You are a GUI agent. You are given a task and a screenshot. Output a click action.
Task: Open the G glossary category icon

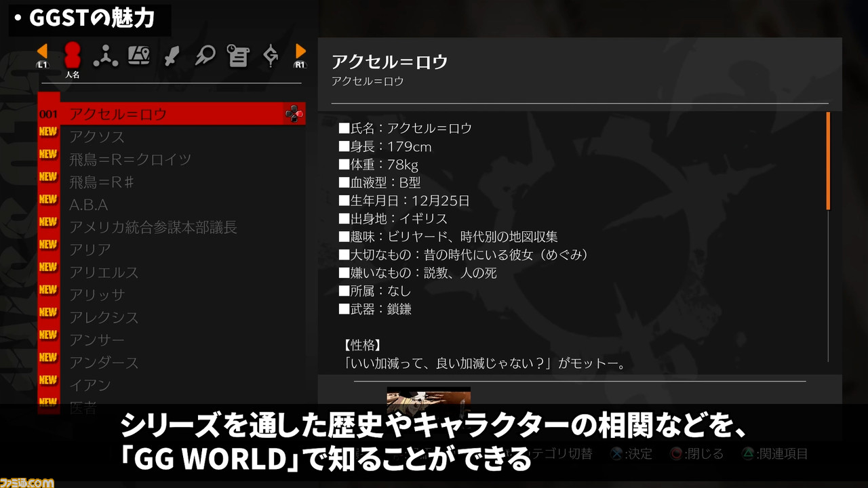pos(271,56)
